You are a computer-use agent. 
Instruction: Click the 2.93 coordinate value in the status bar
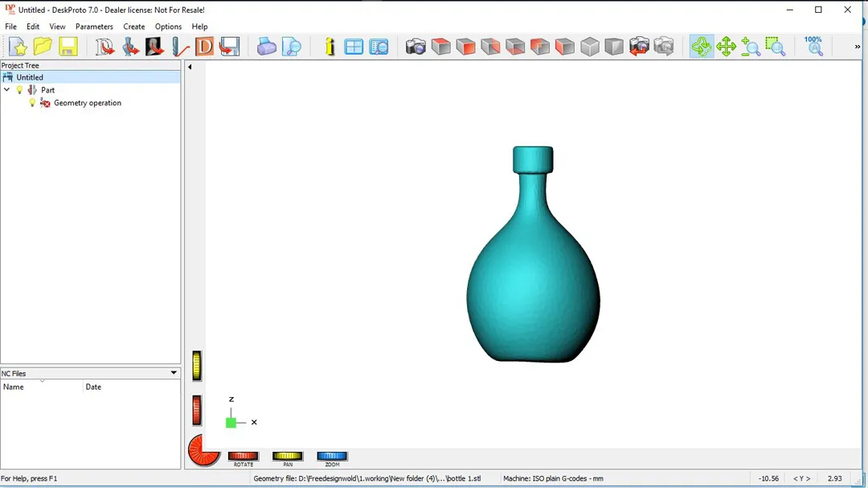835,478
